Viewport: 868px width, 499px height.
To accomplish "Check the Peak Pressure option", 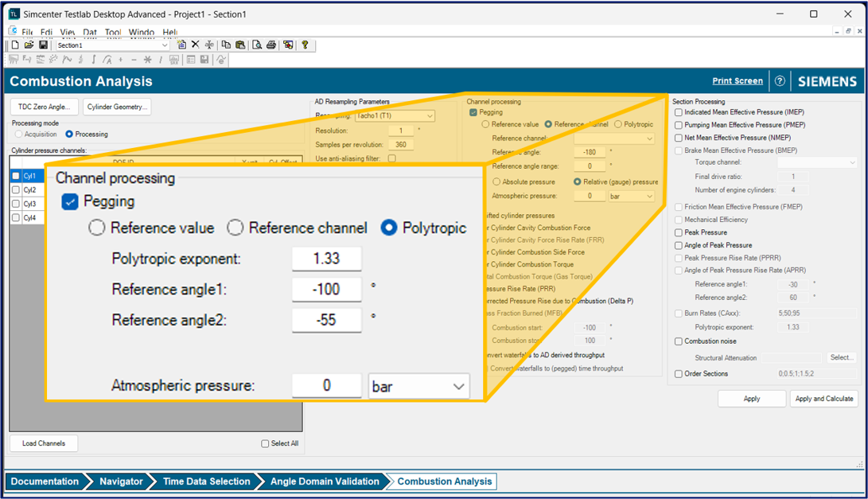I will pyautogui.click(x=678, y=232).
